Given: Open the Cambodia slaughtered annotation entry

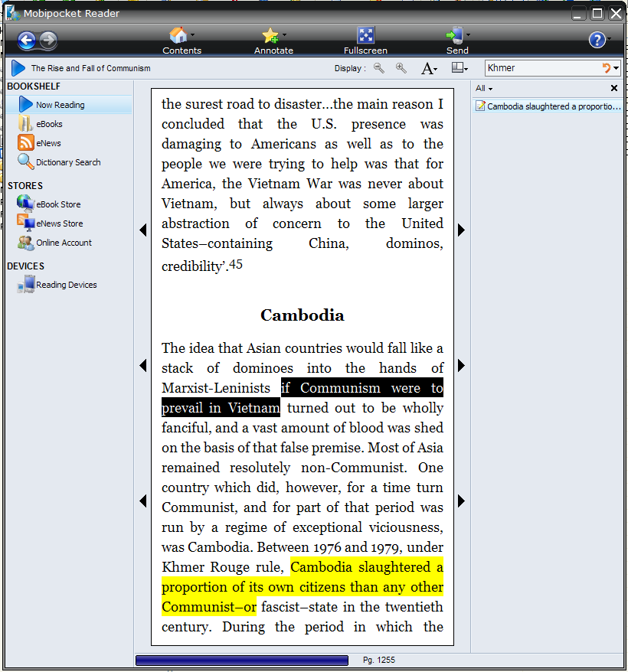Looking at the screenshot, I should pos(548,106).
